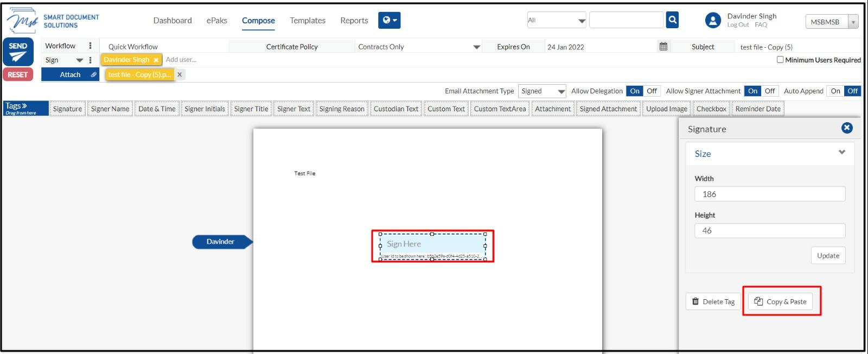Select the Signature tag

[x=67, y=109]
